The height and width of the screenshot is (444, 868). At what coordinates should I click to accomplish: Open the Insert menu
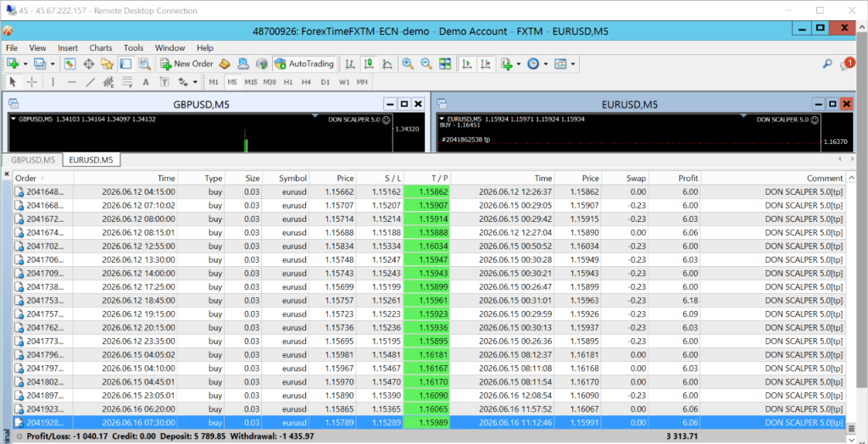click(x=68, y=47)
